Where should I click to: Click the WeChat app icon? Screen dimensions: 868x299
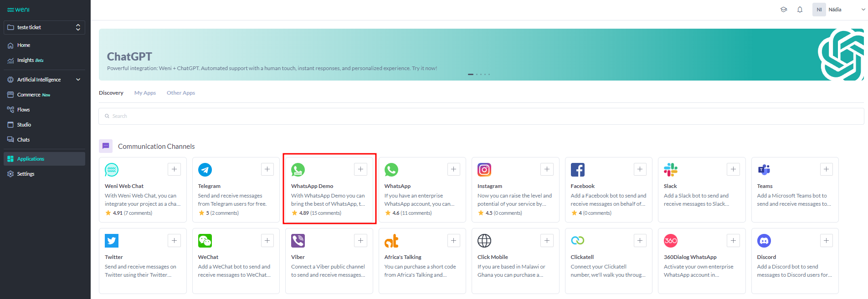click(x=205, y=241)
